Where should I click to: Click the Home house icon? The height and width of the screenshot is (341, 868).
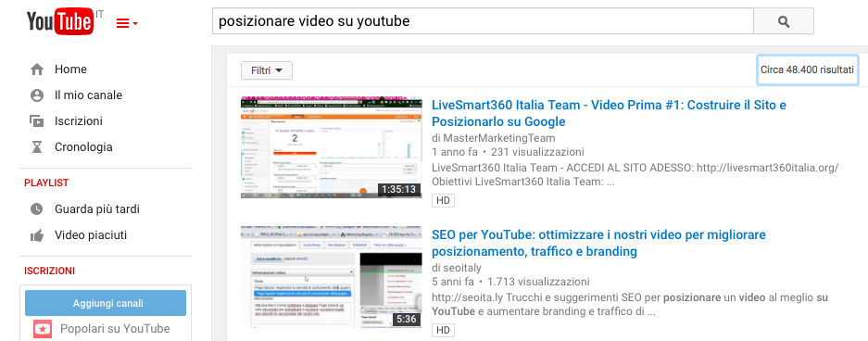pyautogui.click(x=37, y=69)
